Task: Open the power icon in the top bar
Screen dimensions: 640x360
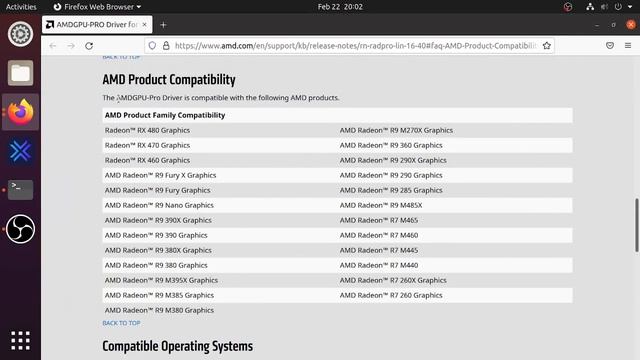Action: click(618, 7)
